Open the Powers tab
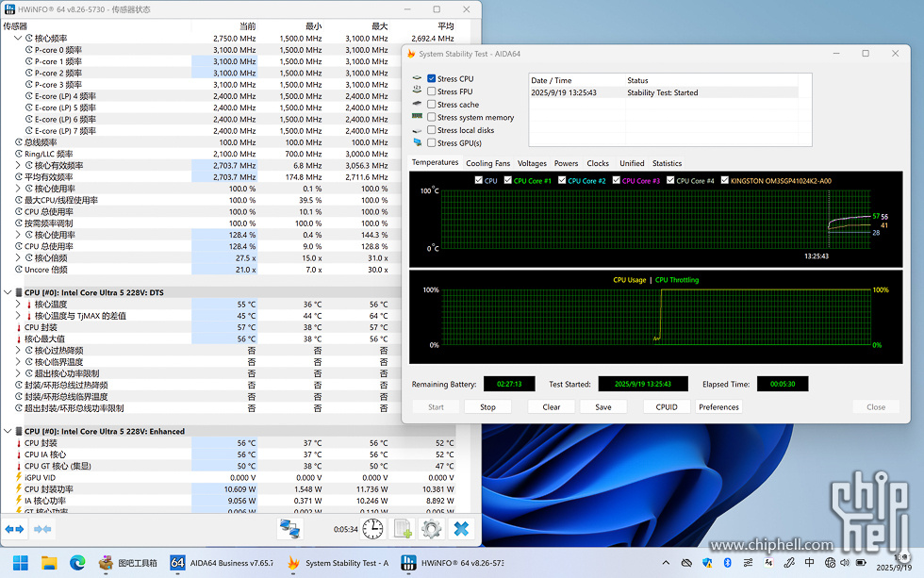 567,163
